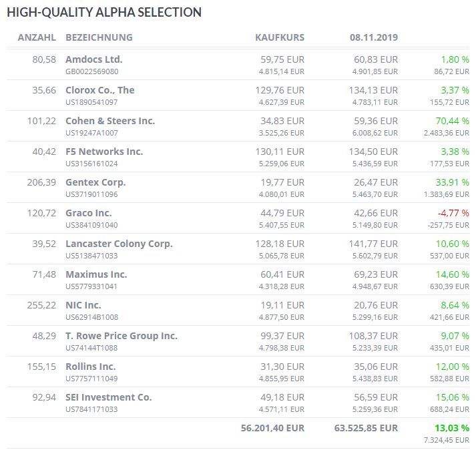This screenshot has height=452, width=476.
Task: Click ISIN GB0022569080
Action: (92, 71)
